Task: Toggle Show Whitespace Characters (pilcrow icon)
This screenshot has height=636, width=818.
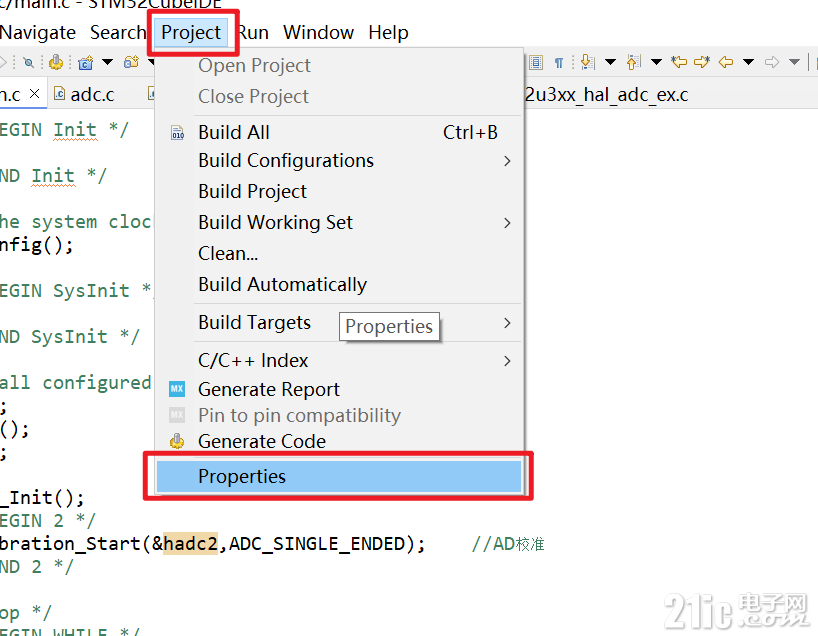Action: 559,63
